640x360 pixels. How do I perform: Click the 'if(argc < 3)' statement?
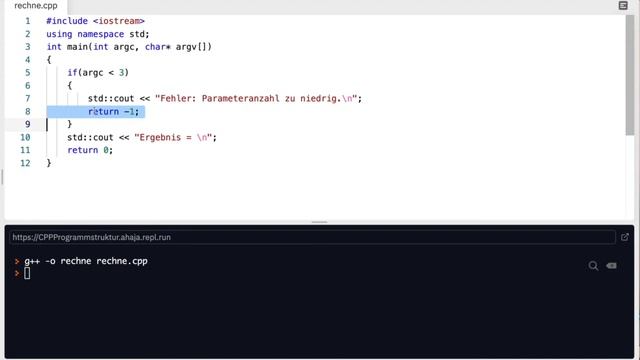[98, 73]
